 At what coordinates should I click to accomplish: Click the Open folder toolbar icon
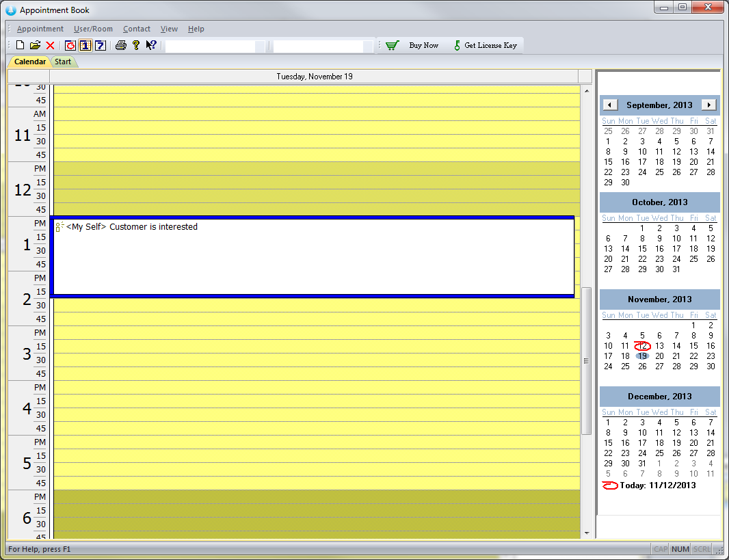tap(35, 46)
